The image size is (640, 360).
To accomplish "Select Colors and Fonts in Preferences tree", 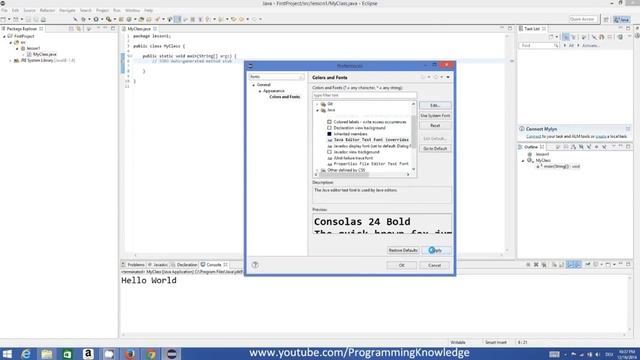I will [284, 97].
